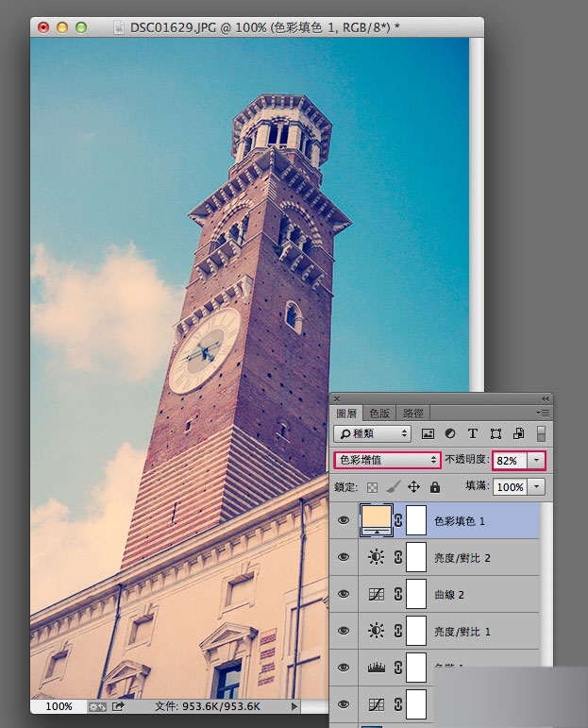
Task: Click the yellow minimize window button
Action: [61, 27]
